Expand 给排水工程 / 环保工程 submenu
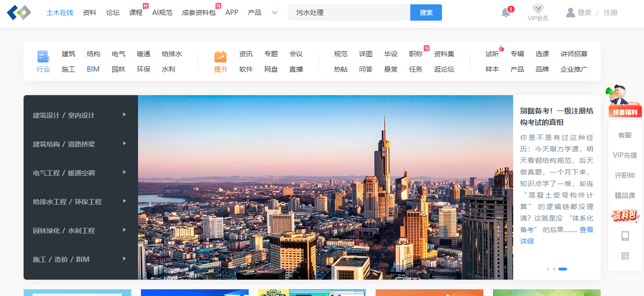644x296 pixels. click(x=125, y=201)
